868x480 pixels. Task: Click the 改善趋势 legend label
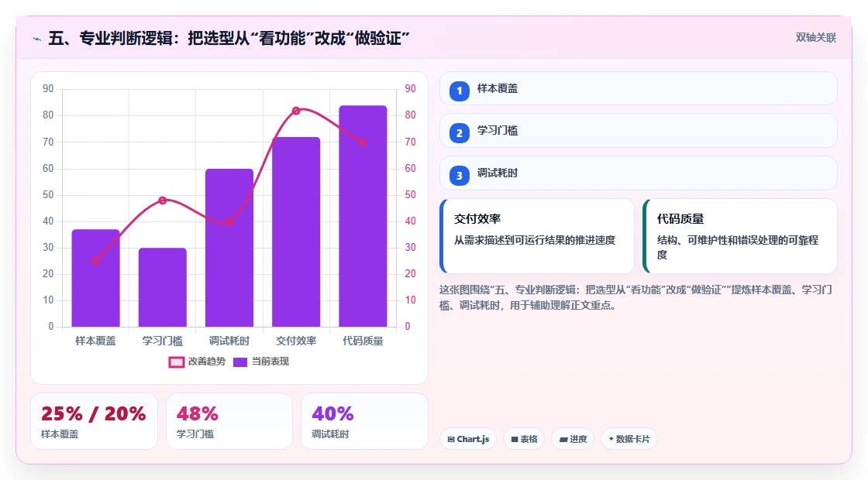click(x=207, y=362)
